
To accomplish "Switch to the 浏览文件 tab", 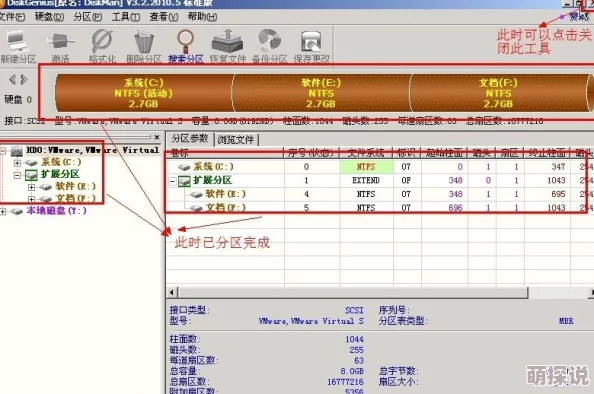I will (x=236, y=140).
